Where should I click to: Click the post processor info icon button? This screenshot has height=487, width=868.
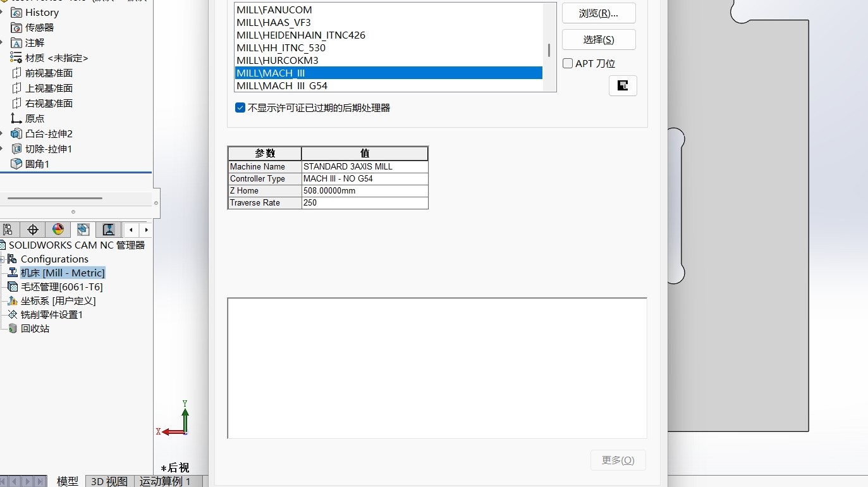tap(623, 85)
